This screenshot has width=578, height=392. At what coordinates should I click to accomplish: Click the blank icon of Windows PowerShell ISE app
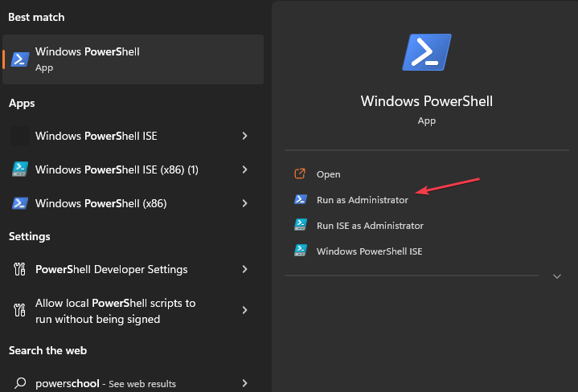pyautogui.click(x=20, y=136)
